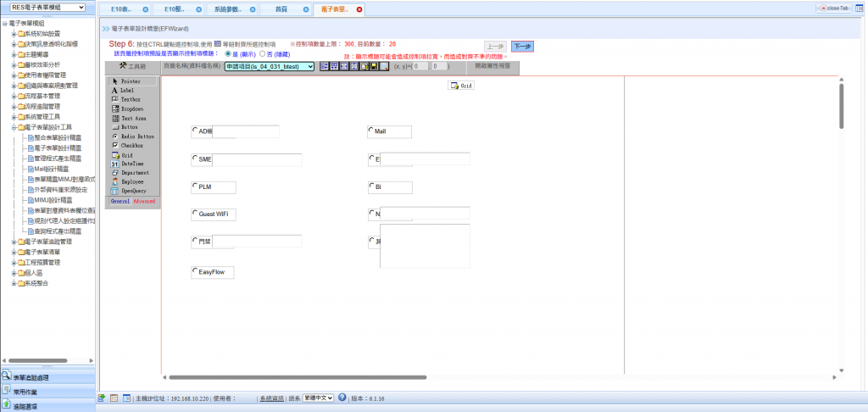Click the panel layout icon at top right
Viewport: 868px width, 412px height.
click(x=860, y=8)
